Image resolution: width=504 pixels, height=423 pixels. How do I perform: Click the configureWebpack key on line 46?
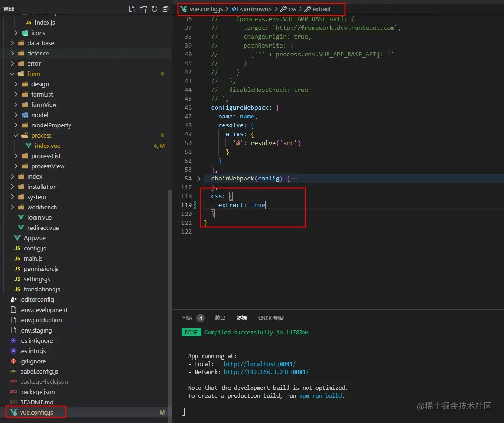(x=239, y=108)
